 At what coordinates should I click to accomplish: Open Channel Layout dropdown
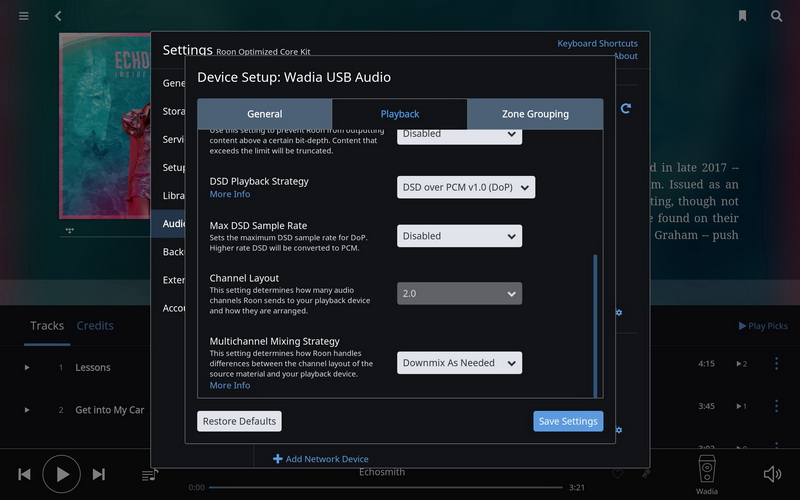coord(459,294)
